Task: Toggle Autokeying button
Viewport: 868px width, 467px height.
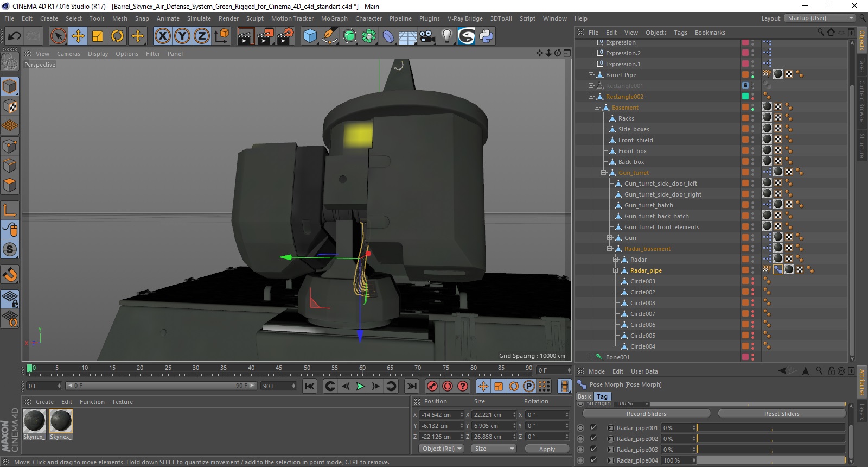Action: click(x=448, y=386)
